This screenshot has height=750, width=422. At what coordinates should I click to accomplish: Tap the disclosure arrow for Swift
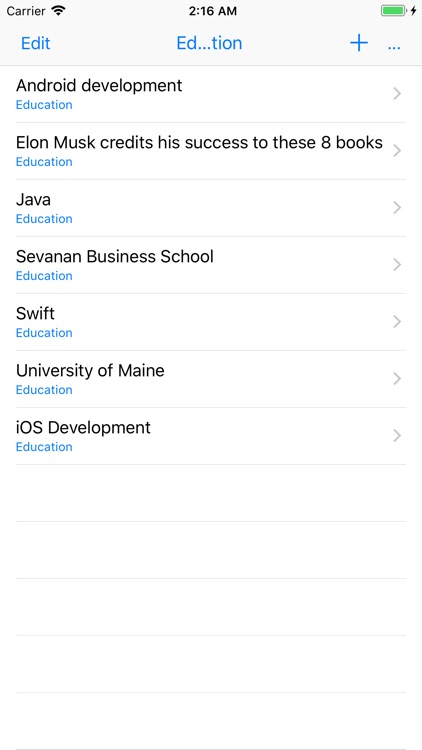pyautogui.click(x=397, y=322)
